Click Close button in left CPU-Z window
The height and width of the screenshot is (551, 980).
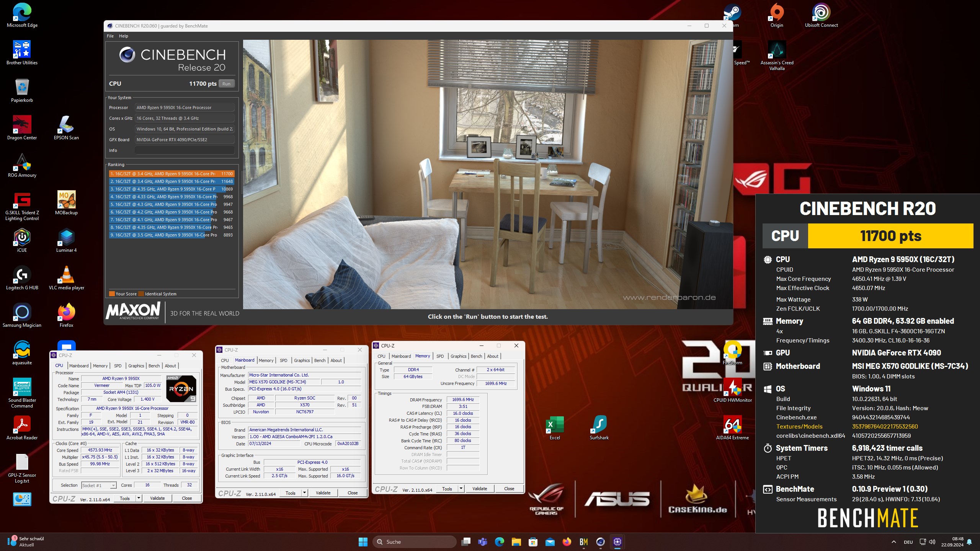(x=187, y=498)
